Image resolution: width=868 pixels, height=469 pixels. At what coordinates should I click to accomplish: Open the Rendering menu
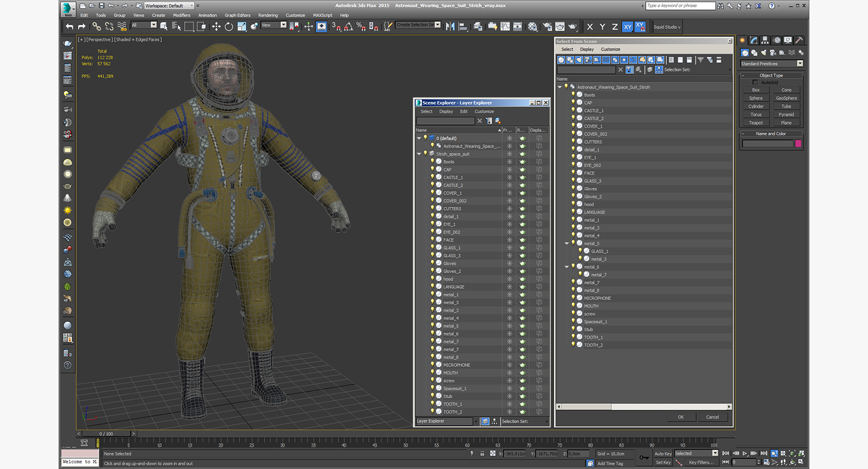click(268, 15)
